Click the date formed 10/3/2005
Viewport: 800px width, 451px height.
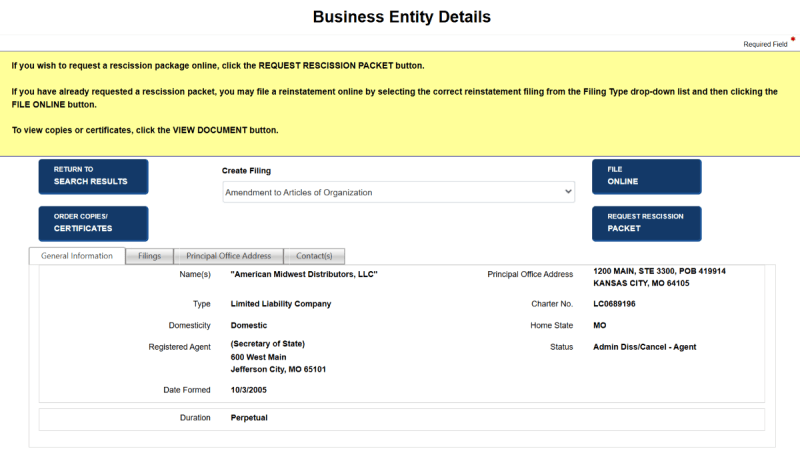pyautogui.click(x=248, y=390)
